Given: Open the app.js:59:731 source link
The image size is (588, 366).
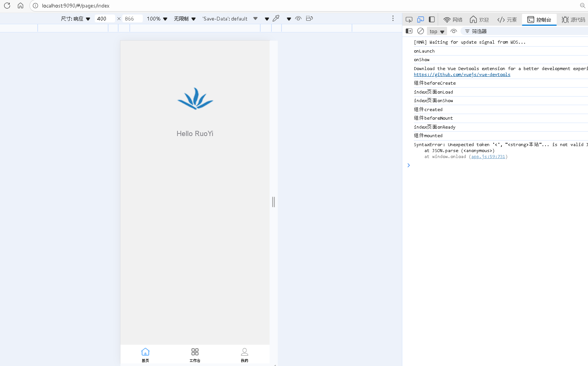Looking at the screenshot, I should pos(488,157).
